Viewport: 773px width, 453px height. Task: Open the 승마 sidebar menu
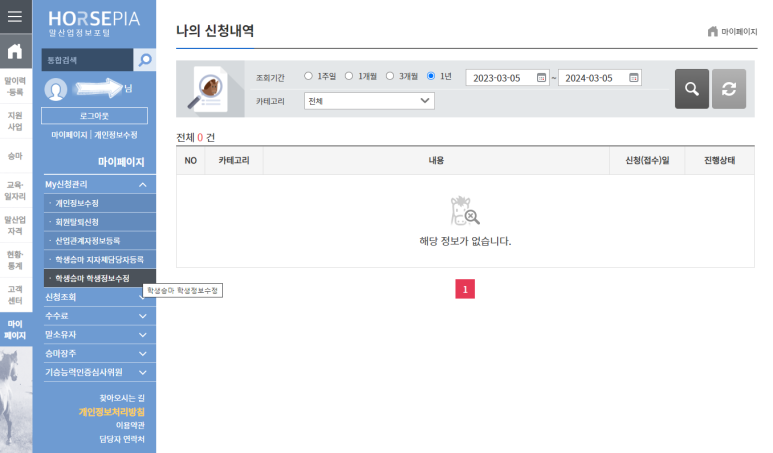[15, 156]
